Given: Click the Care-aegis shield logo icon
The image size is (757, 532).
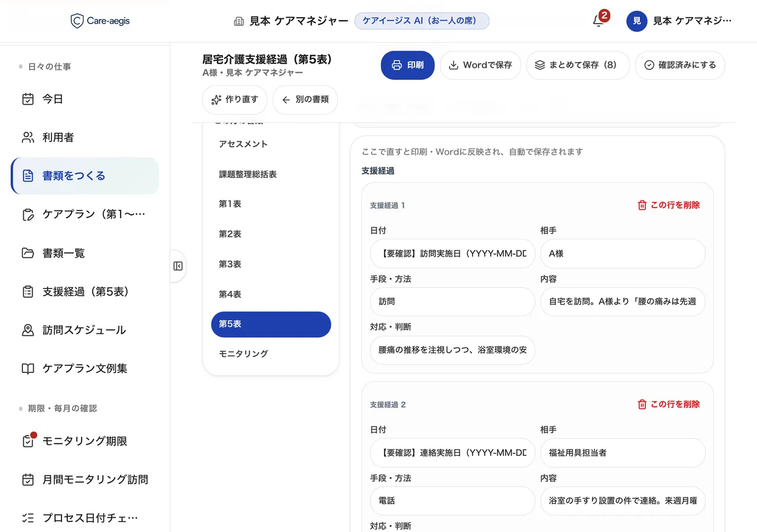Looking at the screenshot, I should (77, 21).
